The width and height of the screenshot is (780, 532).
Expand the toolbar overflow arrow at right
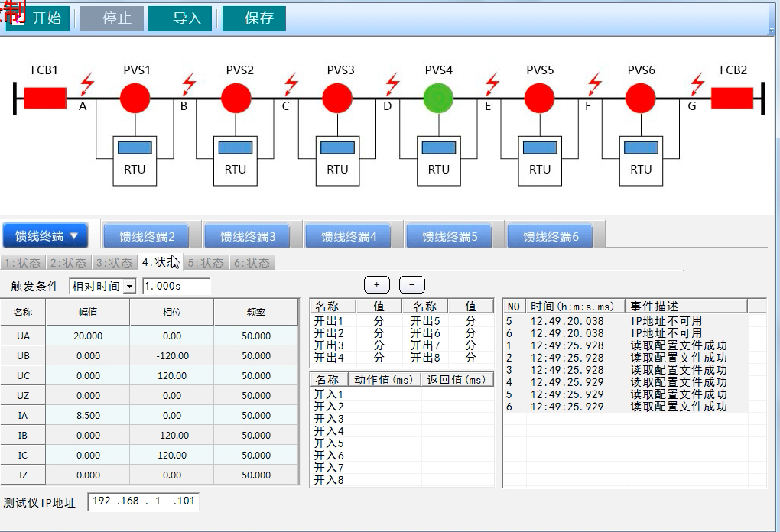click(772, 31)
